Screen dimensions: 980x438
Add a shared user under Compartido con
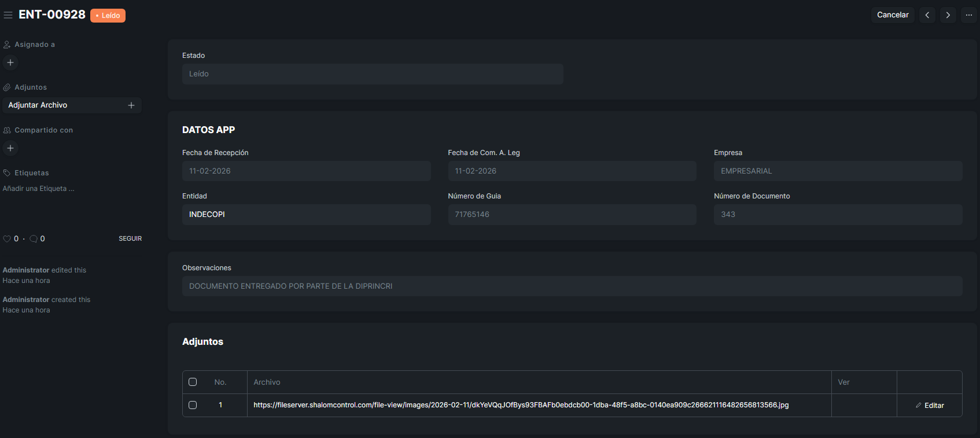click(10, 148)
